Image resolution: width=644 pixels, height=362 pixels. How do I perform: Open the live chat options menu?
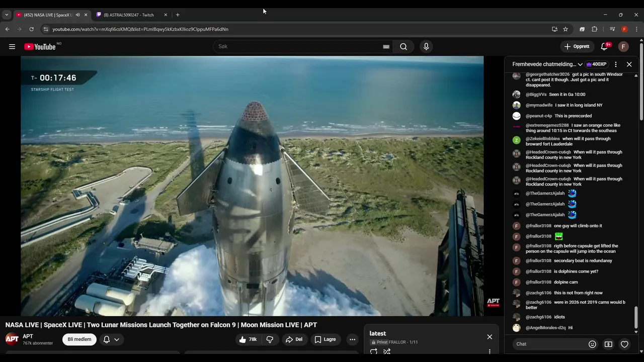tap(616, 64)
